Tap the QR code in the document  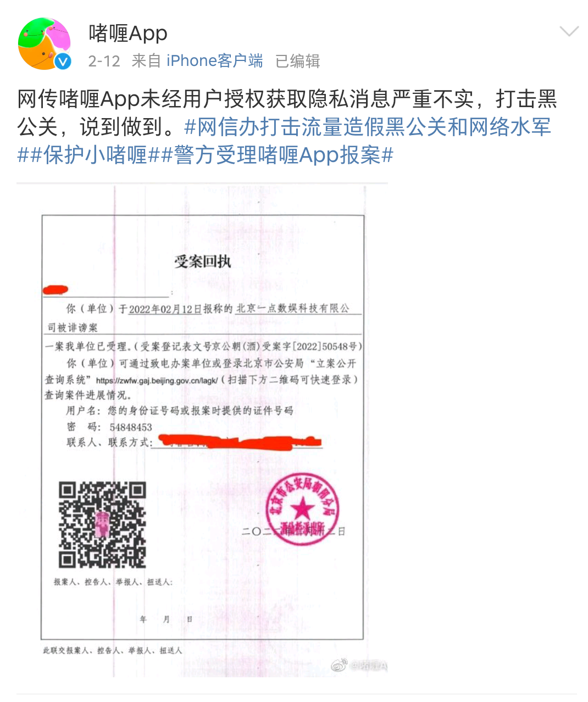[102, 525]
